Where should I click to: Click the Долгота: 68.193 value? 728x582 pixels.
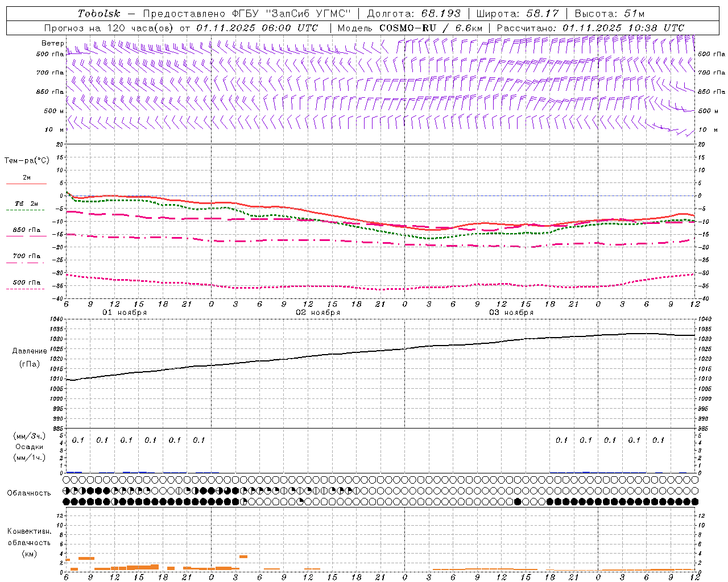[414, 14]
